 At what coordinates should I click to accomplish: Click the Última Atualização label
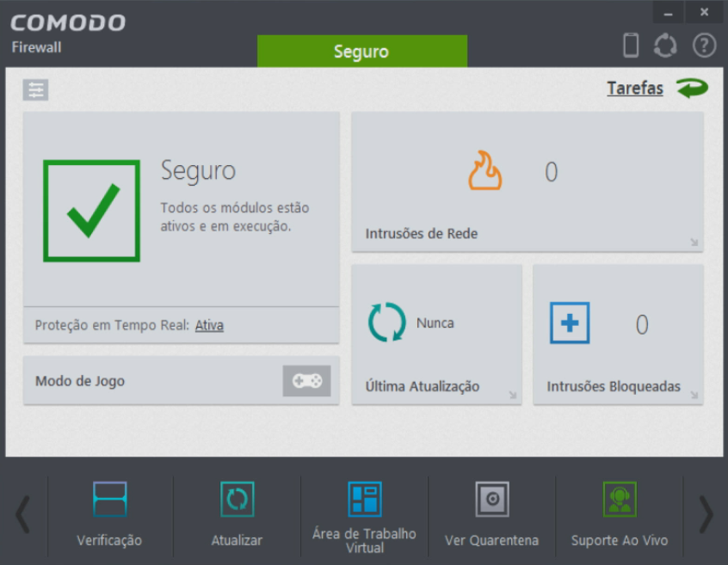tap(423, 386)
